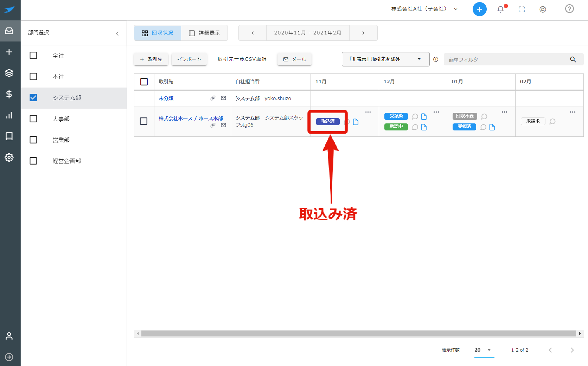Image resolution: width=588 pixels, height=366 pixels.
Task: Check the 営業部 checkbox
Action: 33,140
